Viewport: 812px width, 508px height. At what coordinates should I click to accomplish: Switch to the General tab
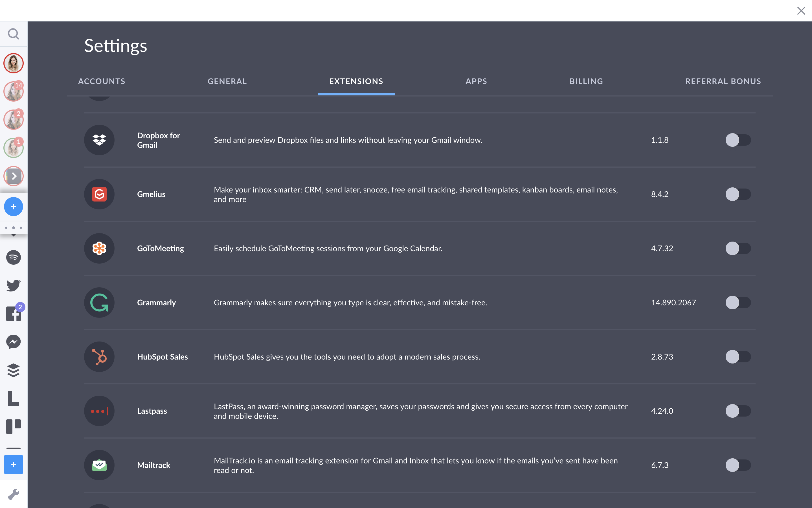pos(227,81)
